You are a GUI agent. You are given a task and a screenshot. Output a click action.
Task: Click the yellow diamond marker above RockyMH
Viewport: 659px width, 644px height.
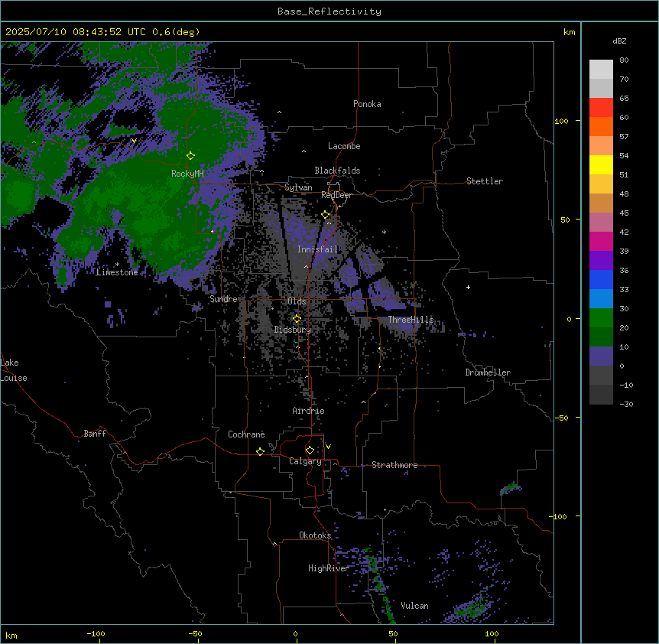tap(191, 156)
